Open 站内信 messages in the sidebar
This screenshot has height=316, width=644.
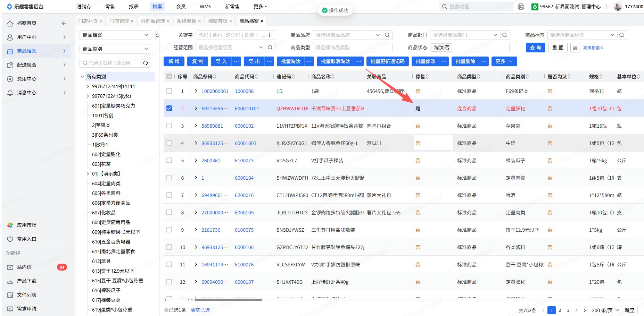(x=24, y=267)
